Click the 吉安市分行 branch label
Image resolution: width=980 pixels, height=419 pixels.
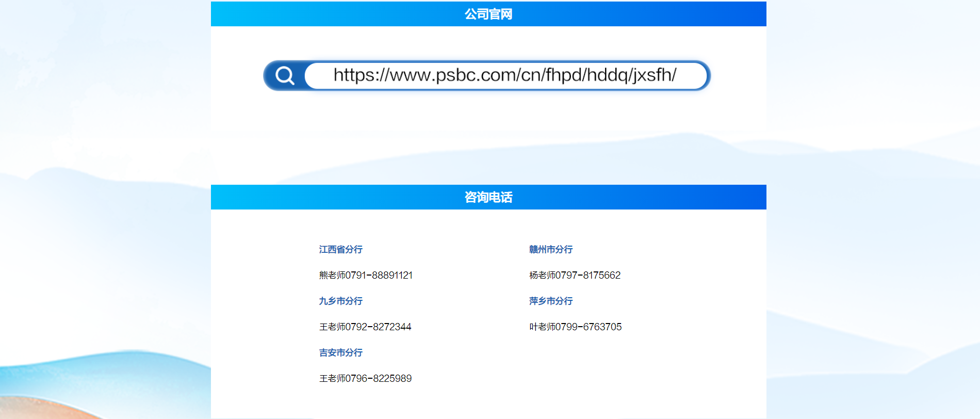click(x=341, y=352)
